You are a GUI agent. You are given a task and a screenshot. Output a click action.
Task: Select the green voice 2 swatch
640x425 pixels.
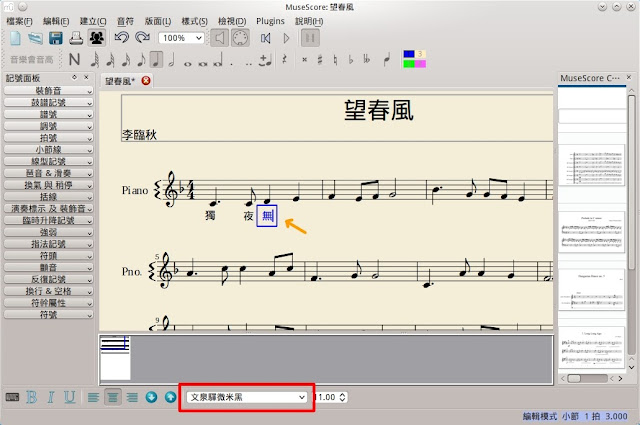(x=409, y=64)
